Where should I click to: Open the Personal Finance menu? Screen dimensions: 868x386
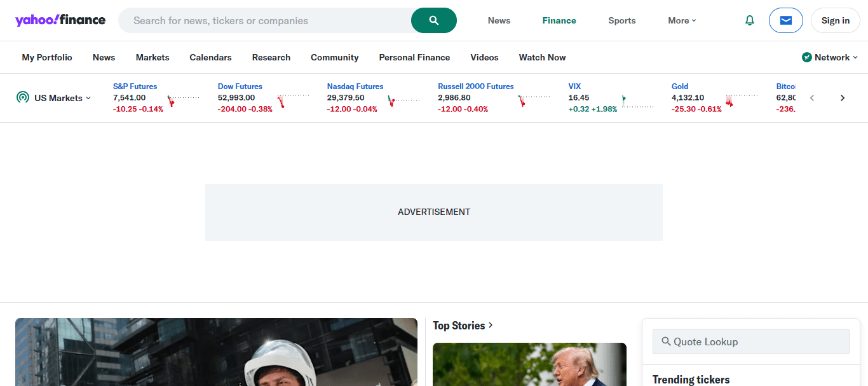pyautogui.click(x=414, y=57)
